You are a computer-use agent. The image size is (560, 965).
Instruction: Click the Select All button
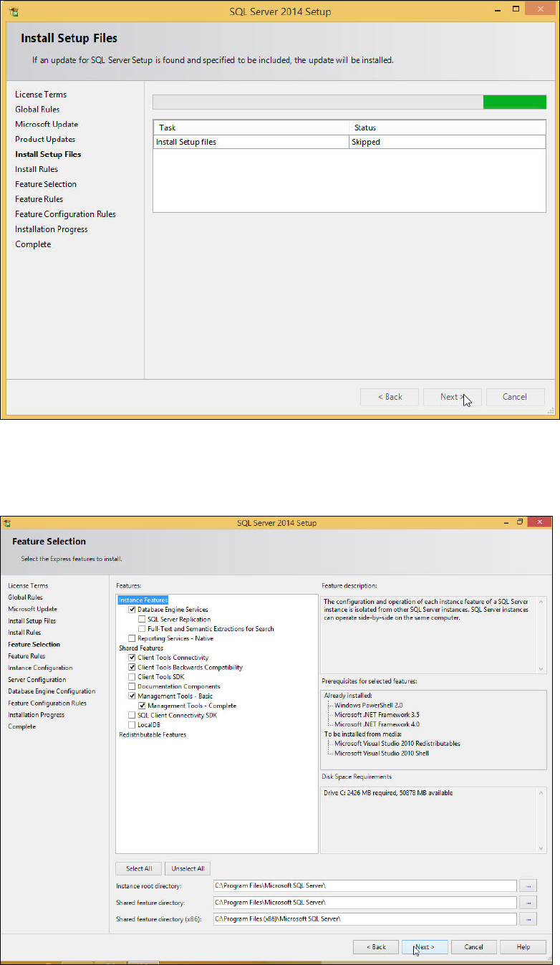pyautogui.click(x=139, y=868)
